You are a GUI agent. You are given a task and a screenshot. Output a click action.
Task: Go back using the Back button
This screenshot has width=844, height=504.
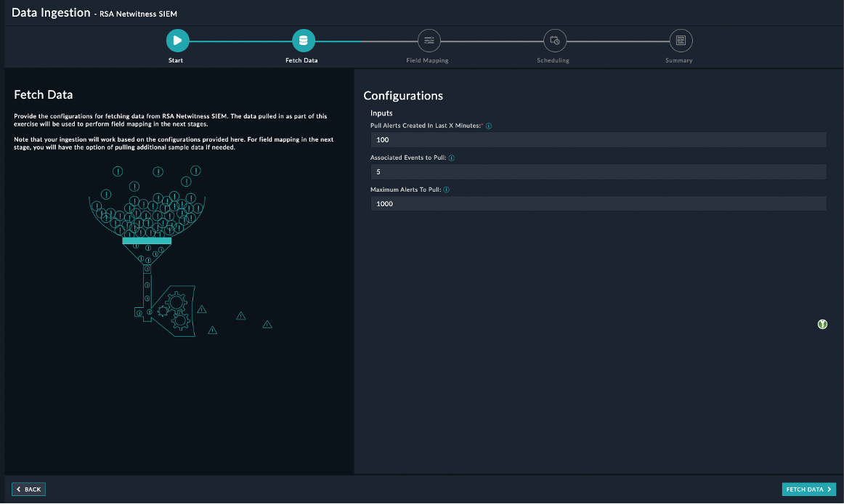click(x=29, y=489)
